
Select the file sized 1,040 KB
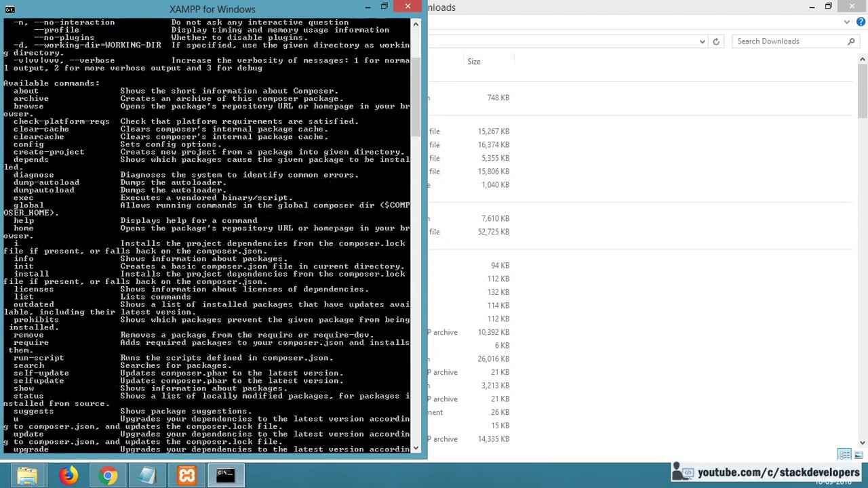496,185
